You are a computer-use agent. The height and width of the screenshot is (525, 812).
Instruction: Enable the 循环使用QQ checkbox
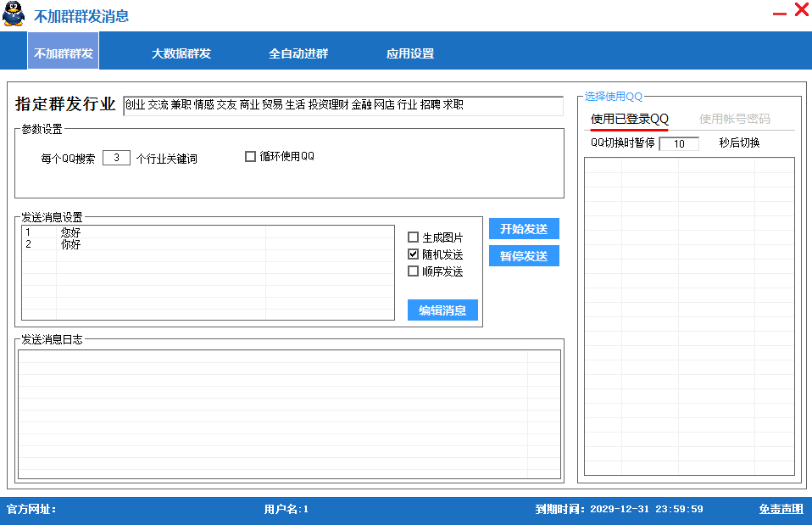[251, 157]
